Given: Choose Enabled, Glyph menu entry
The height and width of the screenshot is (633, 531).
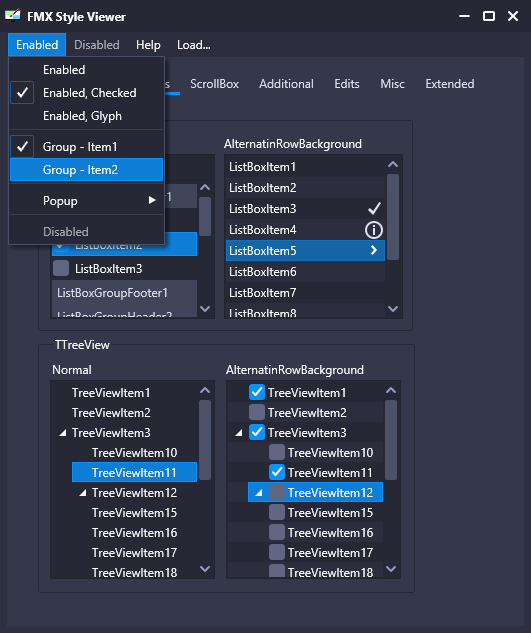Looking at the screenshot, I should click(86, 116).
